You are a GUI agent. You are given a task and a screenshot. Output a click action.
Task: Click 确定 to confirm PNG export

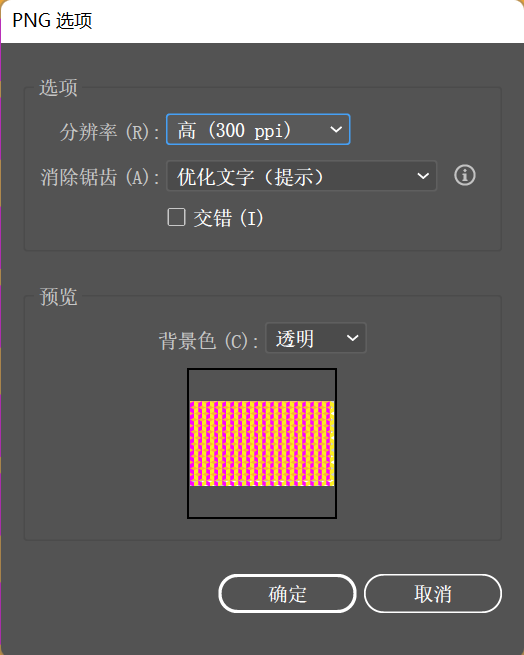tap(287, 594)
